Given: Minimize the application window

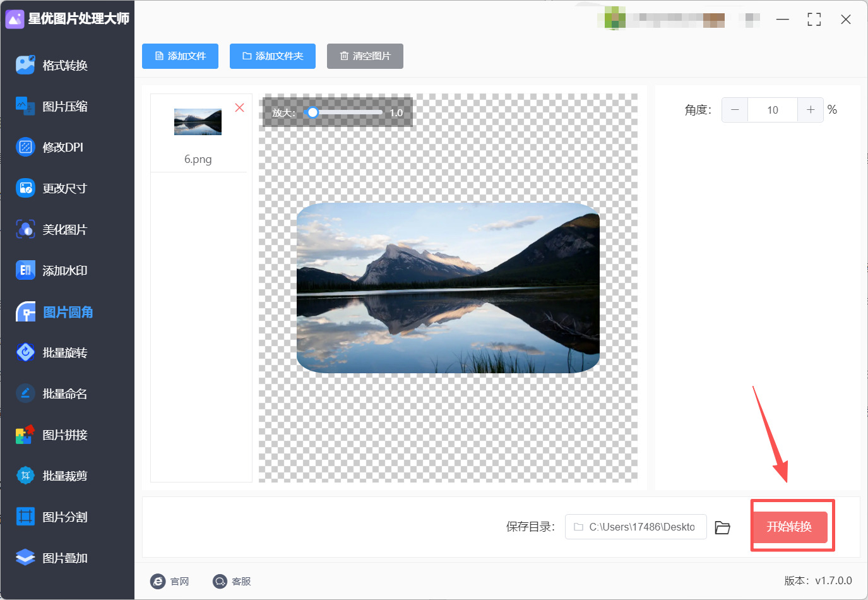Looking at the screenshot, I should 783,20.
